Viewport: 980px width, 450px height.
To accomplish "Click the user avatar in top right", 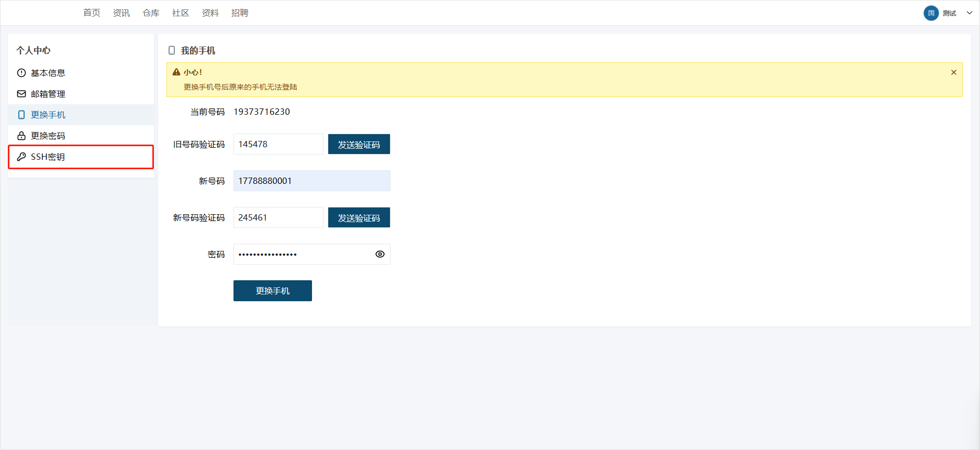I will coord(931,13).
